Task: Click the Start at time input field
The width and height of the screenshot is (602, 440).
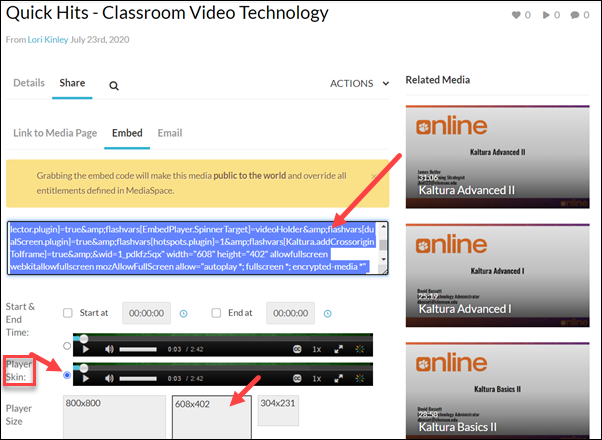Action: pos(146,313)
